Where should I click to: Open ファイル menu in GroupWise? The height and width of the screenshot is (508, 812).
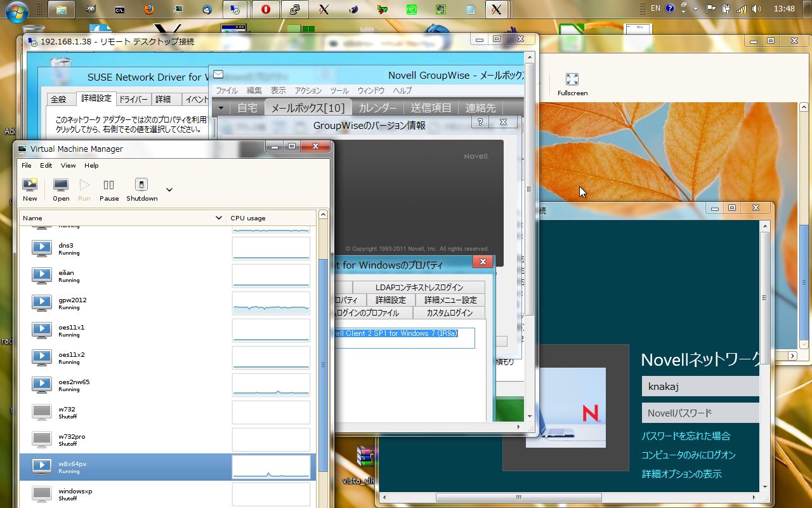tap(226, 91)
